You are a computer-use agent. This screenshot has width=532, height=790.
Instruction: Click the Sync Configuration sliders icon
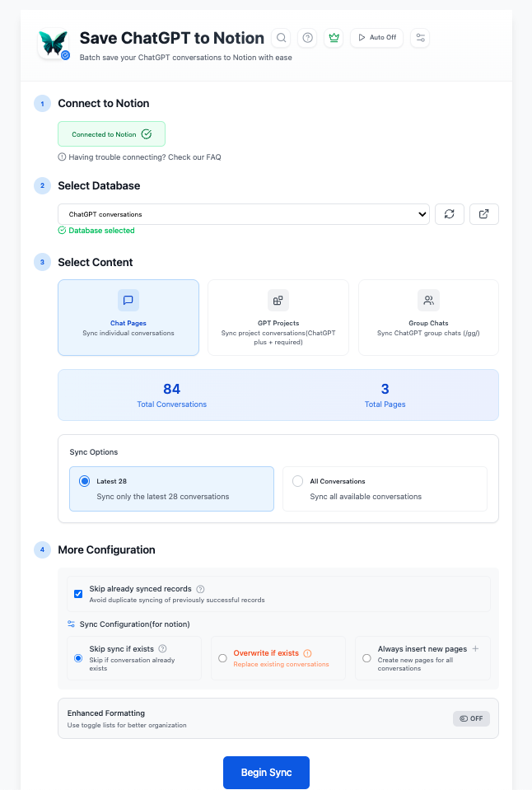coord(71,624)
